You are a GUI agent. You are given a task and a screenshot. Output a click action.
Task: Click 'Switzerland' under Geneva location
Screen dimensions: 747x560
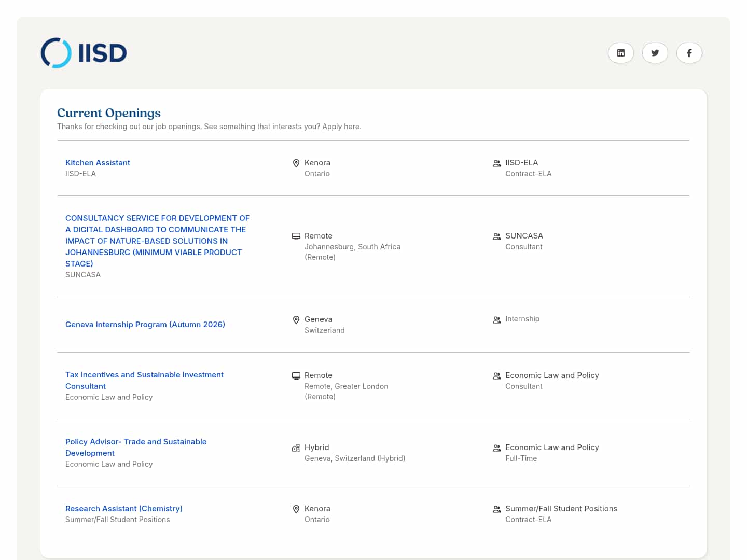point(325,330)
